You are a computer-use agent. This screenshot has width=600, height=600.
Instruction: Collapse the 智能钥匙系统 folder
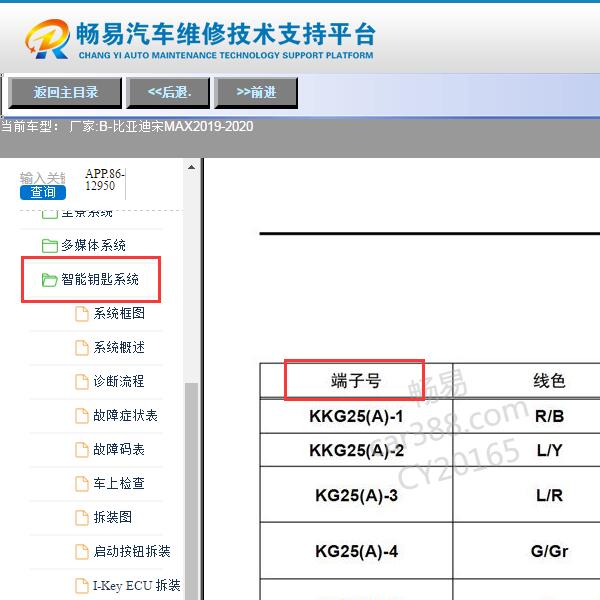tap(99, 279)
